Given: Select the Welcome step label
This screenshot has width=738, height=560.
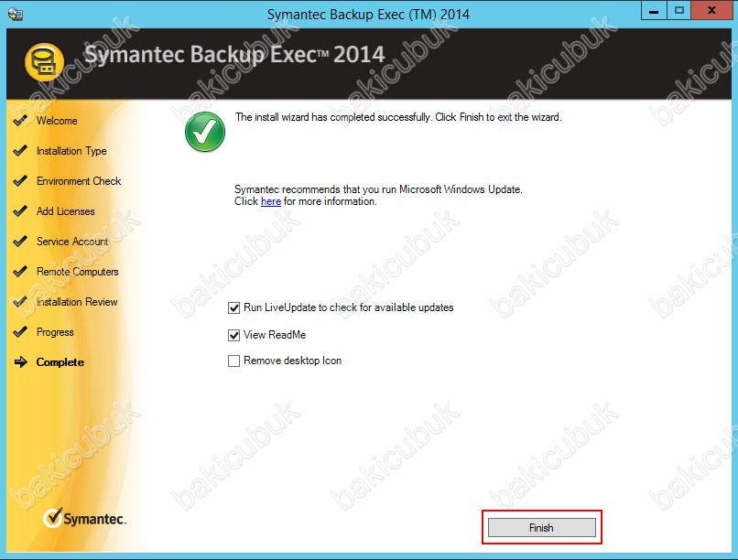Looking at the screenshot, I should click(57, 121).
